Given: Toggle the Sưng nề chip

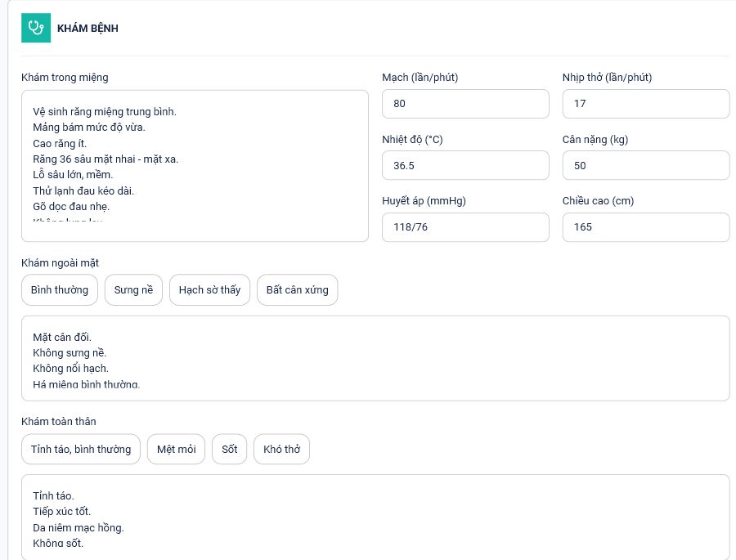Looking at the screenshot, I should [x=133, y=290].
